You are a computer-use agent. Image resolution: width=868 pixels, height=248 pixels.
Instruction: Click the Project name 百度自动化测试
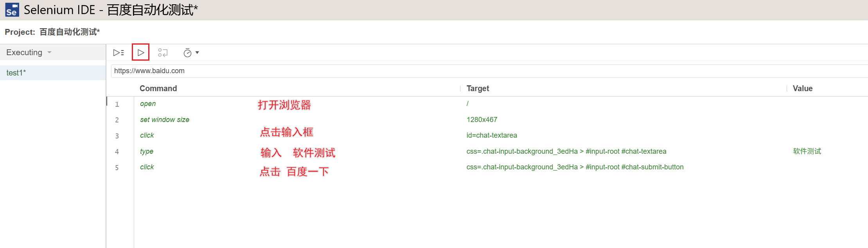pyautogui.click(x=69, y=32)
